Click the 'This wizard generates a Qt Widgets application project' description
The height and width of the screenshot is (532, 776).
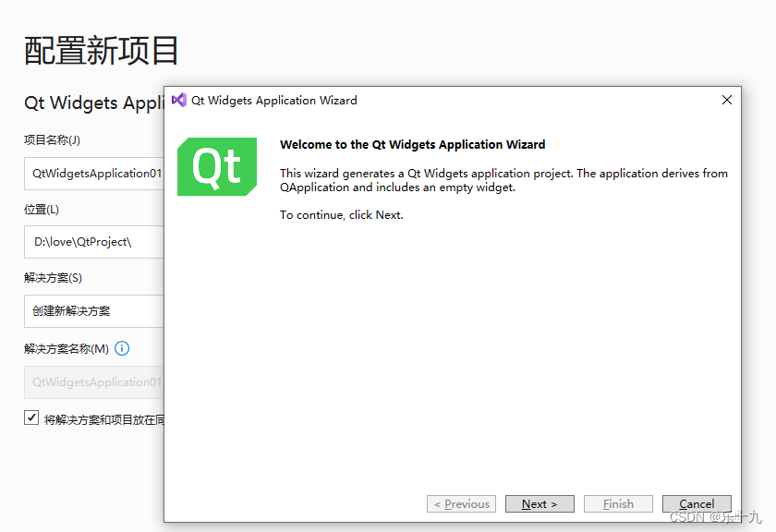coord(503,180)
